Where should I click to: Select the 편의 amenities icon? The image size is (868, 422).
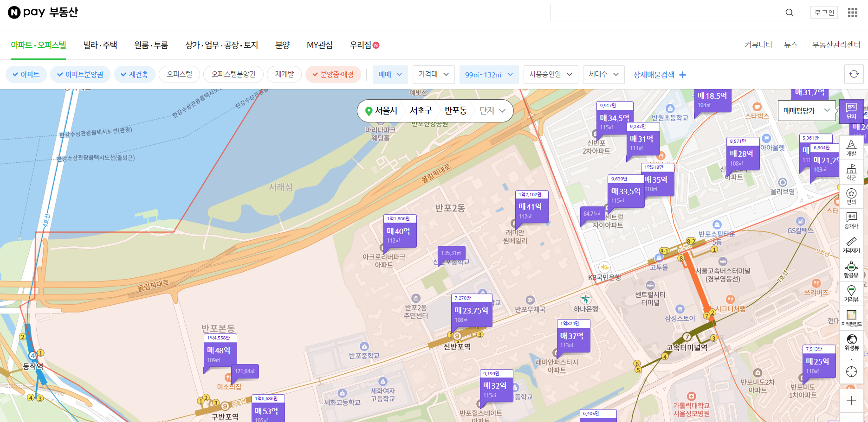pyautogui.click(x=851, y=196)
